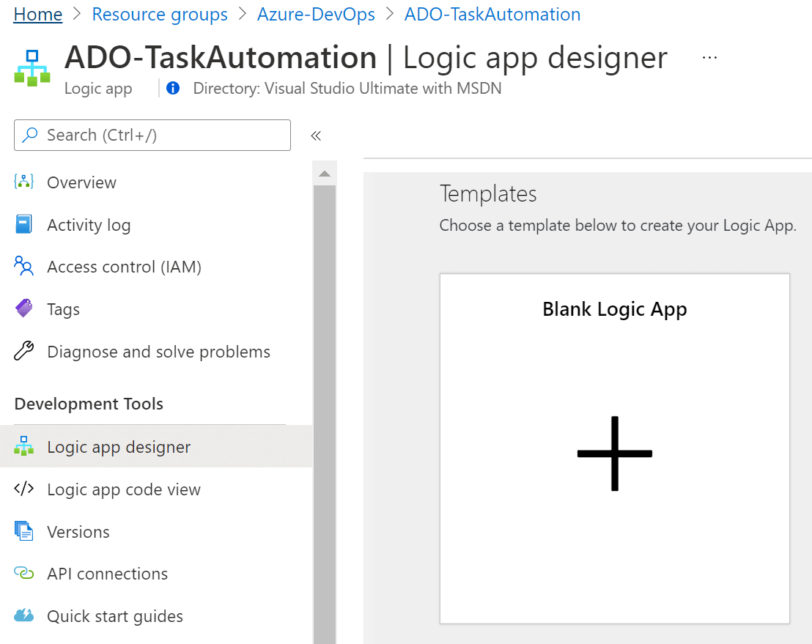Click the Overview icon
This screenshot has height=644, width=812.
tap(24, 182)
